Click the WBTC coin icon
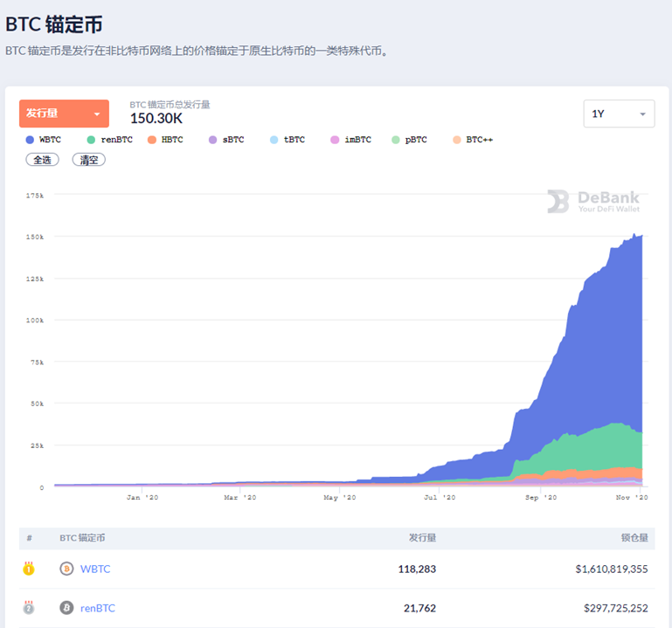The width and height of the screenshot is (672, 628). (66, 569)
